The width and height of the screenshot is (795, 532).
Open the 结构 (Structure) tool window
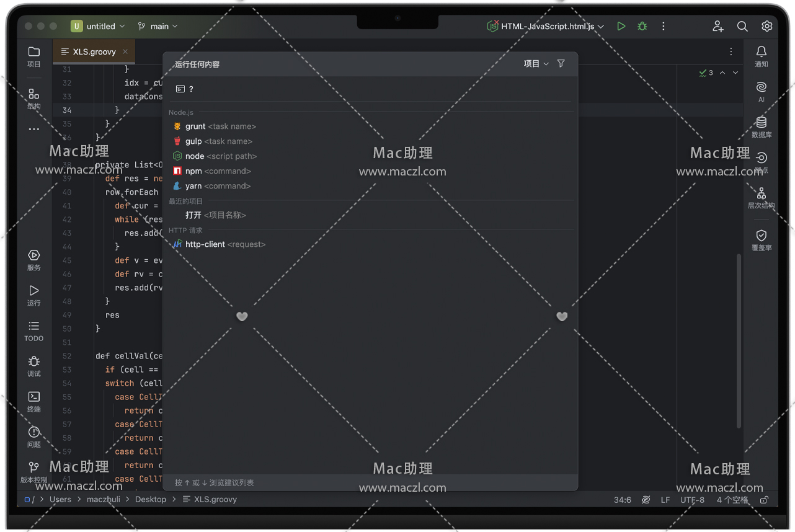34,98
